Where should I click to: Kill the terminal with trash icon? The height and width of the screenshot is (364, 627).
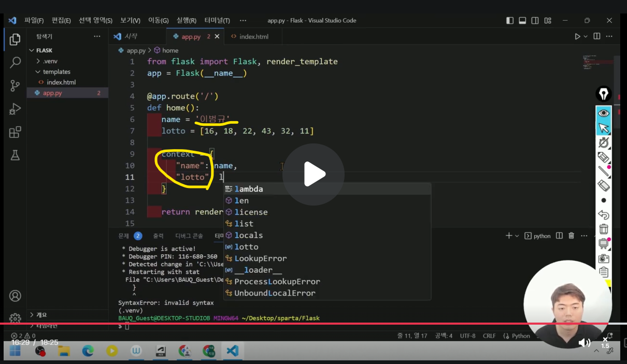571,236
